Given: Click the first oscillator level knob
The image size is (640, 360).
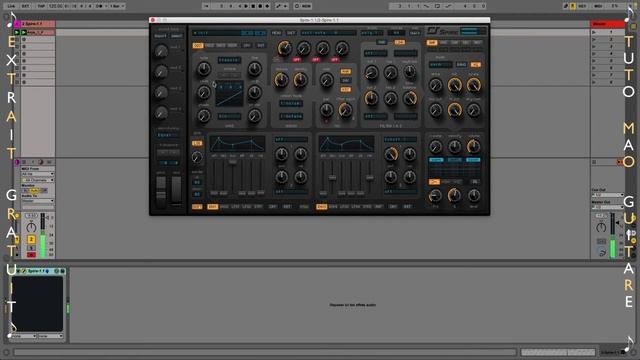Looking at the screenshot, I should pyautogui.click(x=284, y=48).
